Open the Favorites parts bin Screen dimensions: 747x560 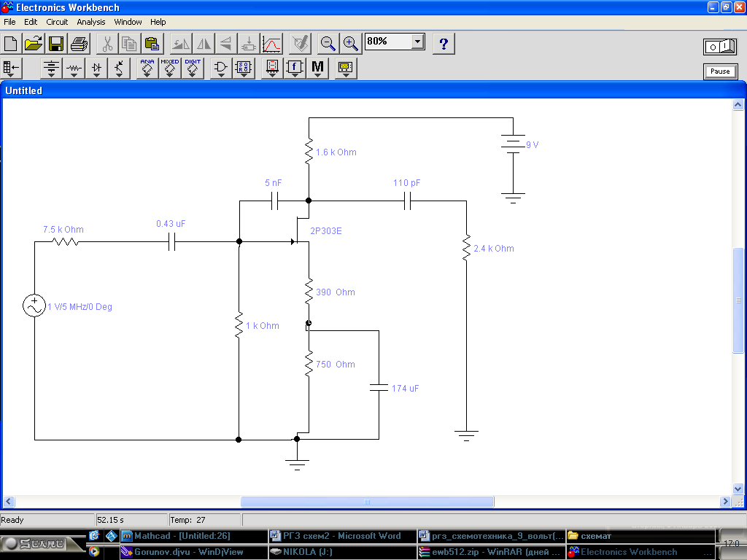pyautogui.click(x=11, y=68)
